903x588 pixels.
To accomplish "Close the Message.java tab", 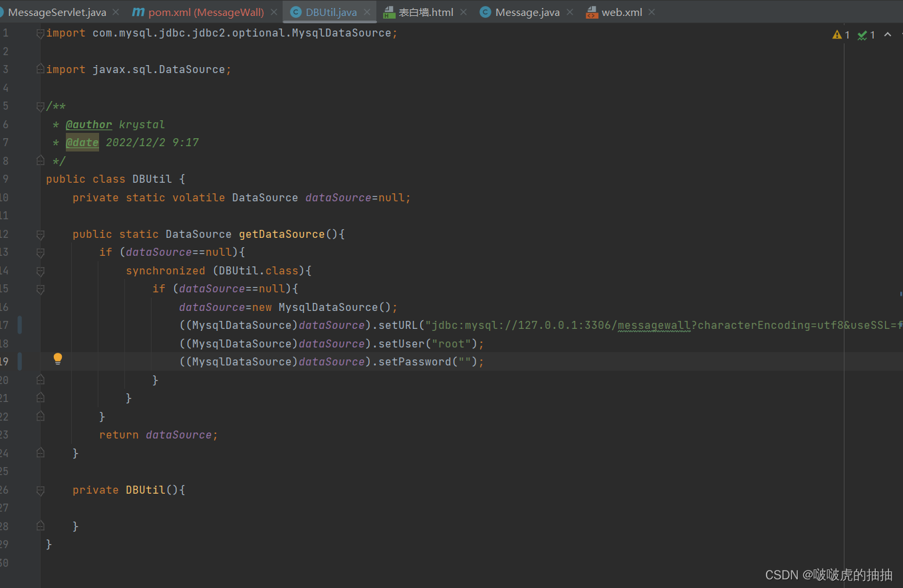I will pyautogui.click(x=570, y=12).
